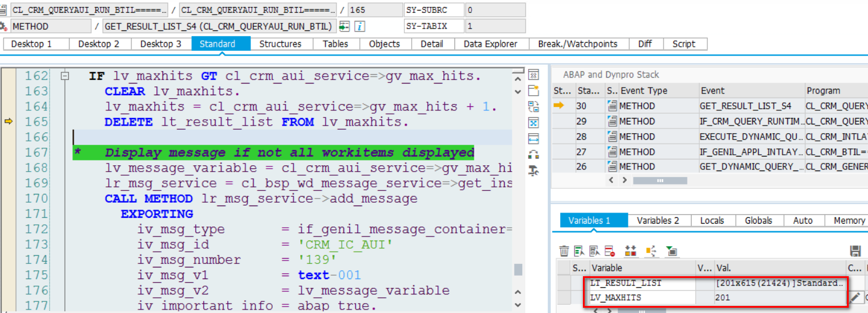Open the Tables tab
This screenshot has width=868, height=313.
coord(335,44)
